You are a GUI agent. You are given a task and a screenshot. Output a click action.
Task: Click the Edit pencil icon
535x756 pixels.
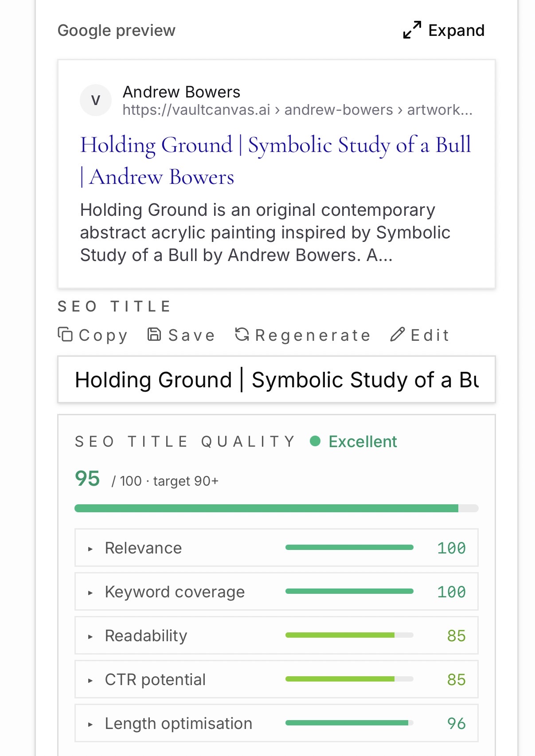click(x=398, y=334)
